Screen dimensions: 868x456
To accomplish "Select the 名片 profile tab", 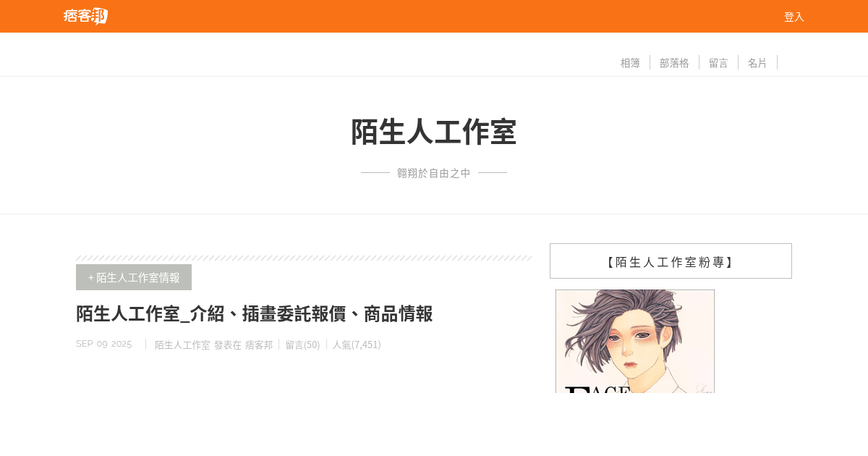I will (757, 63).
